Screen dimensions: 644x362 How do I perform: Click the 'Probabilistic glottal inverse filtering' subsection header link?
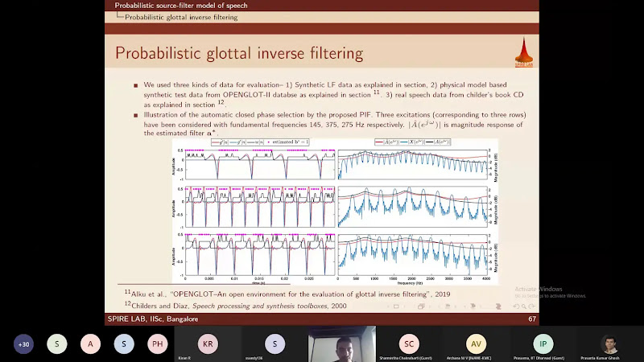click(181, 17)
